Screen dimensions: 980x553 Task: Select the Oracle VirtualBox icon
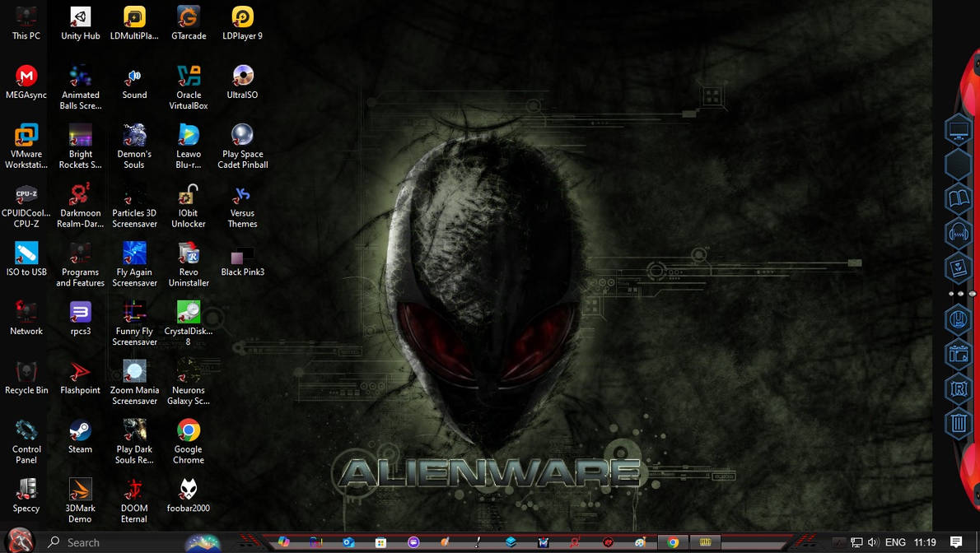[188, 87]
